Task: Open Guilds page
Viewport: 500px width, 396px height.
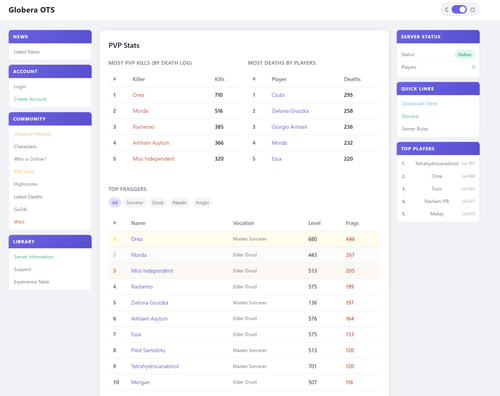Action: pos(20,209)
